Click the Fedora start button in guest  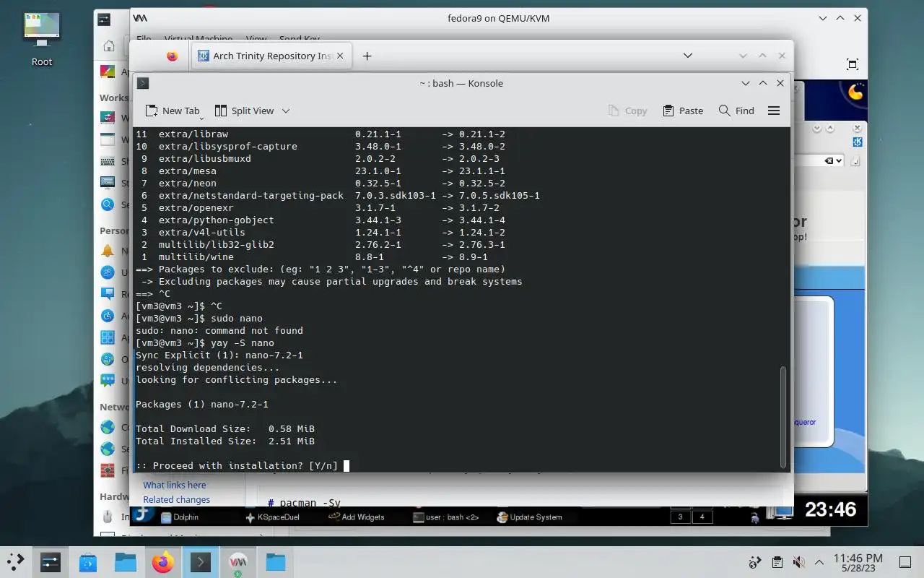[142, 514]
